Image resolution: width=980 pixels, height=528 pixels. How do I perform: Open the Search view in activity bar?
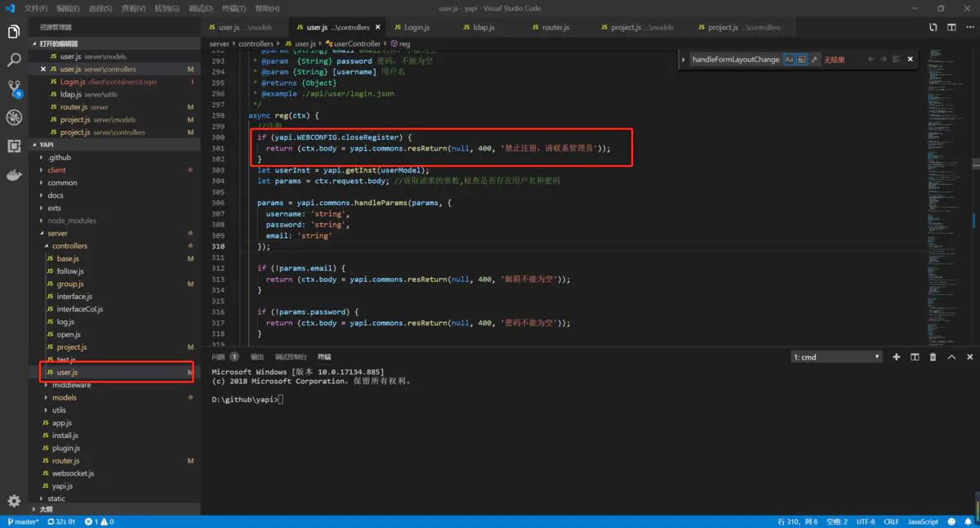[14, 60]
